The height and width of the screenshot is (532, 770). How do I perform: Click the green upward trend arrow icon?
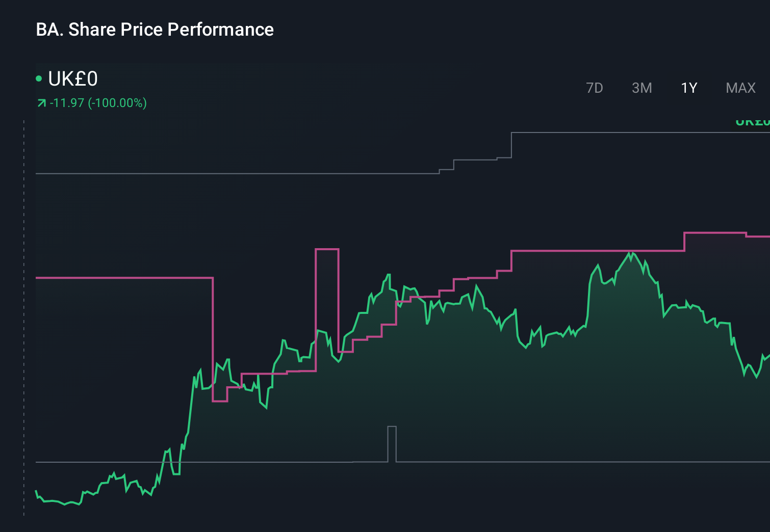pos(41,103)
